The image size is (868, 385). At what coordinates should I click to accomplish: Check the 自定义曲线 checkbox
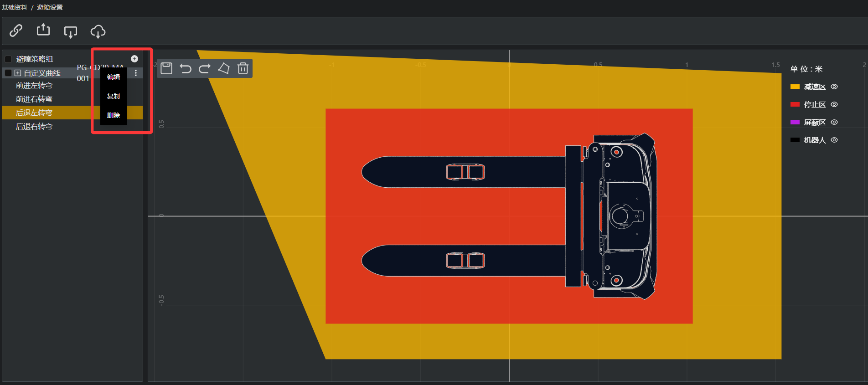click(8, 73)
